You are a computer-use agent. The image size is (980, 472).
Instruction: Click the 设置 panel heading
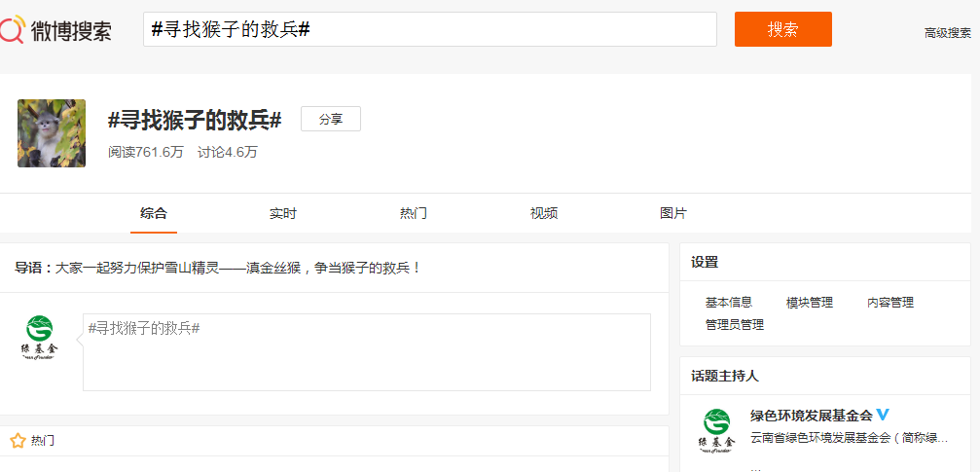(705, 263)
